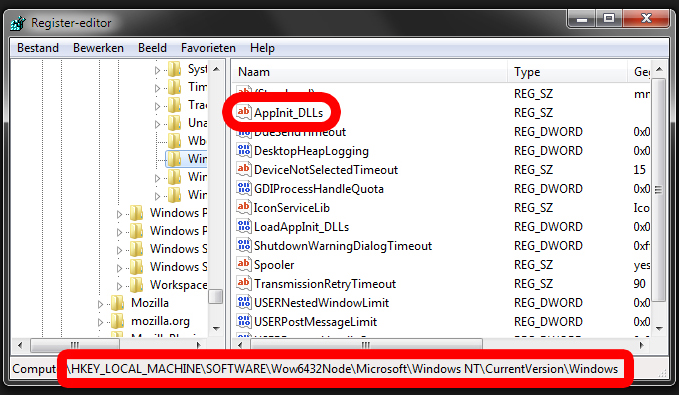This screenshot has height=395, width=679.
Task: Maximize the Register-editor window
Action: pyautogui.click(x=608, y=18)
